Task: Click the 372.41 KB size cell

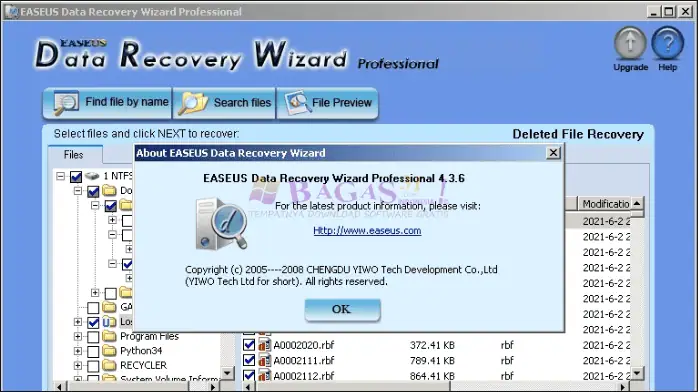Action: click(x=432, y=345)
